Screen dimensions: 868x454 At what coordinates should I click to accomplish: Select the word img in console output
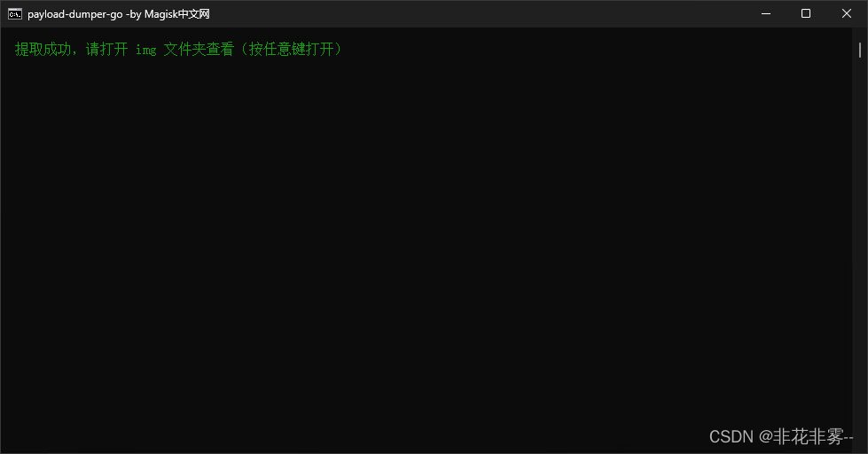[146, 51]
